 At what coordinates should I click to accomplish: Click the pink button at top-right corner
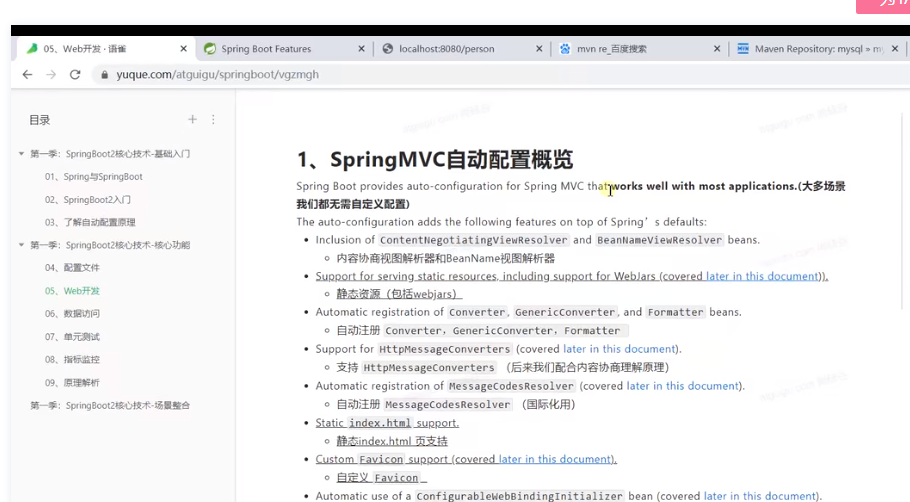coord(883,6)
